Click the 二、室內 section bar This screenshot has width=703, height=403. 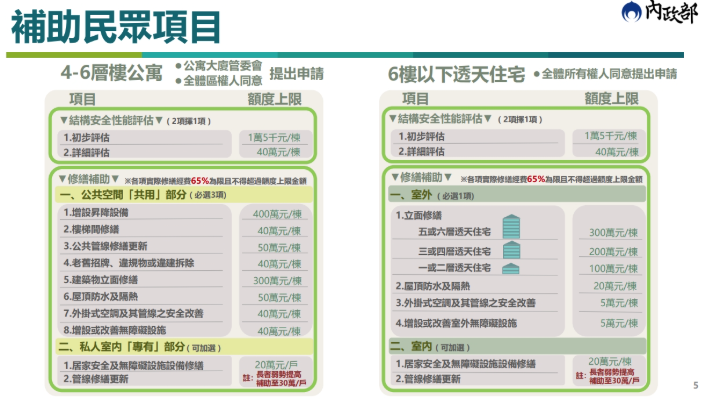(516, 346)
